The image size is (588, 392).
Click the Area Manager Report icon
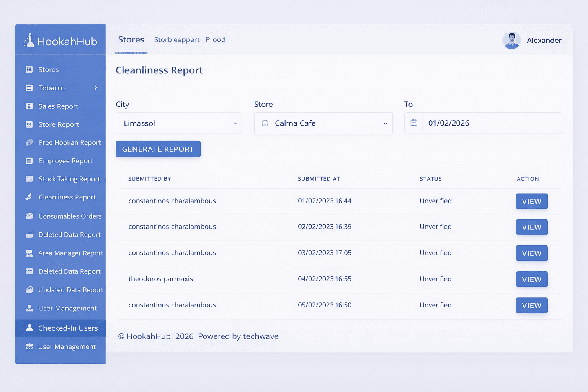click(29, 253)
